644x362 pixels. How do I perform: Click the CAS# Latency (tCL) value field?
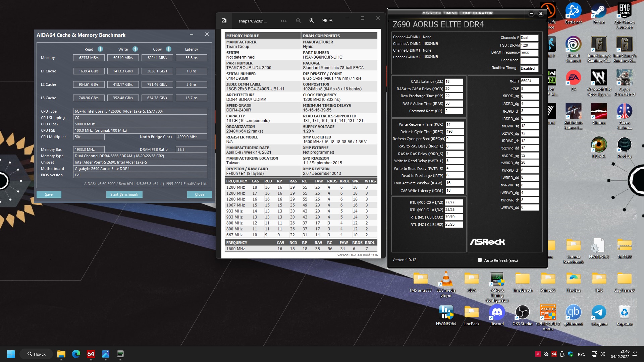pos(453,81)
